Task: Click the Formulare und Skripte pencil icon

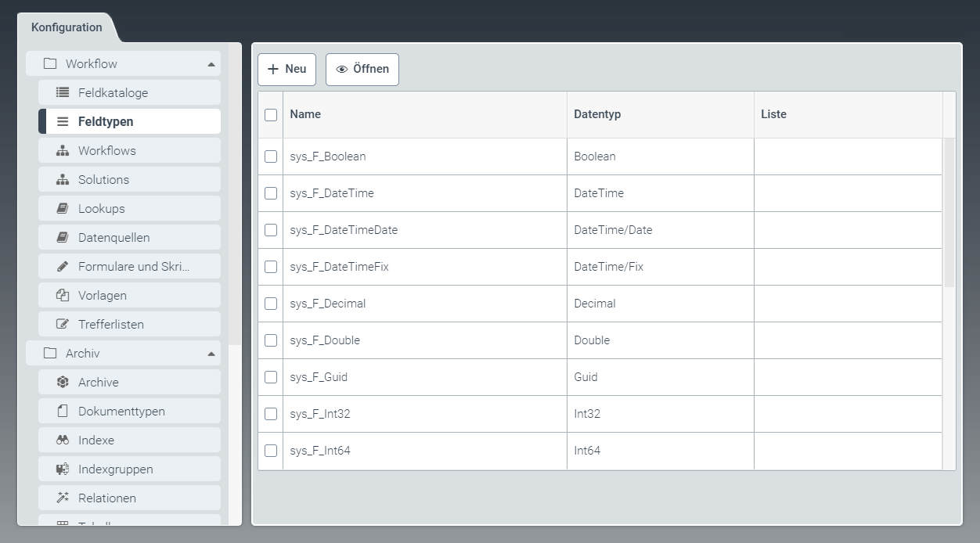Action: tap(63, 266)
